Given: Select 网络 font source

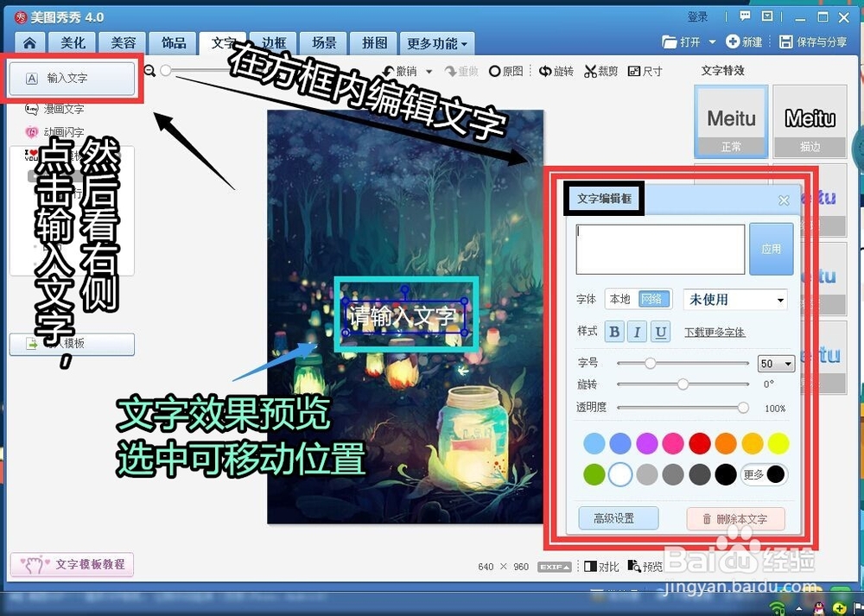Looking at the screenshot, I should pos(653,299).
